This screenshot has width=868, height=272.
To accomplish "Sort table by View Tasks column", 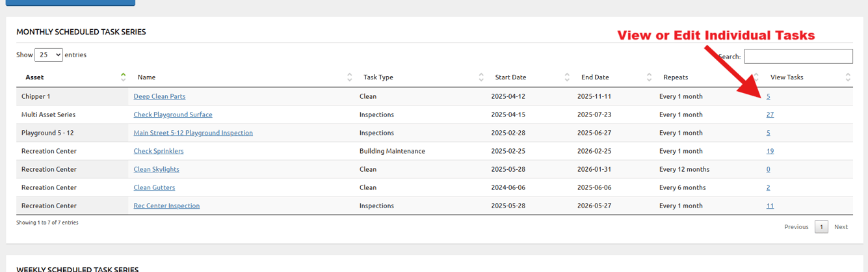I will (807, 77).
